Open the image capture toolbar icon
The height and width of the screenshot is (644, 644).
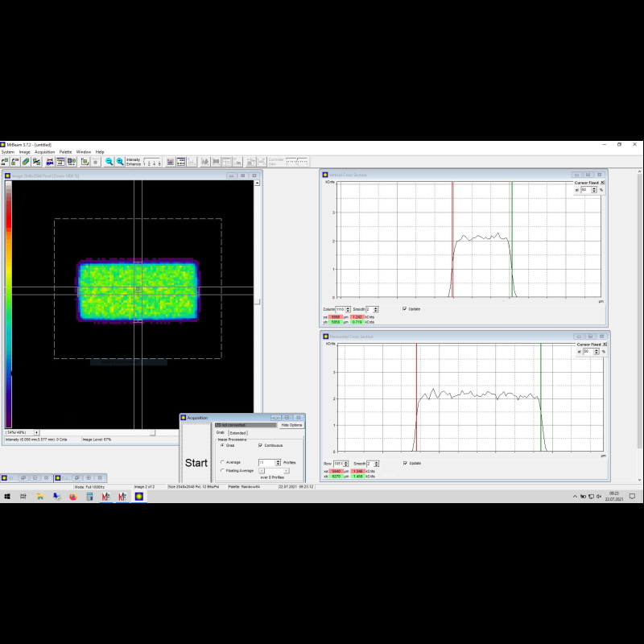tap(84, 161)
